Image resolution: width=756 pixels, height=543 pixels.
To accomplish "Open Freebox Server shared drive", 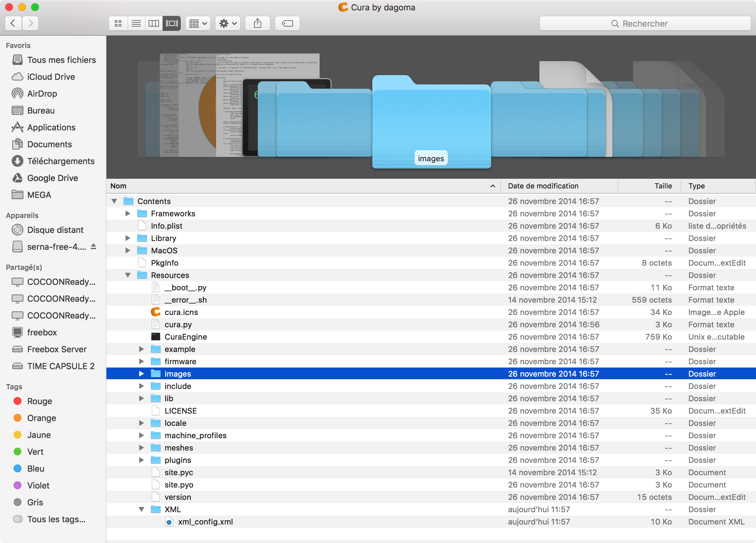I will [x=49, y=349].
